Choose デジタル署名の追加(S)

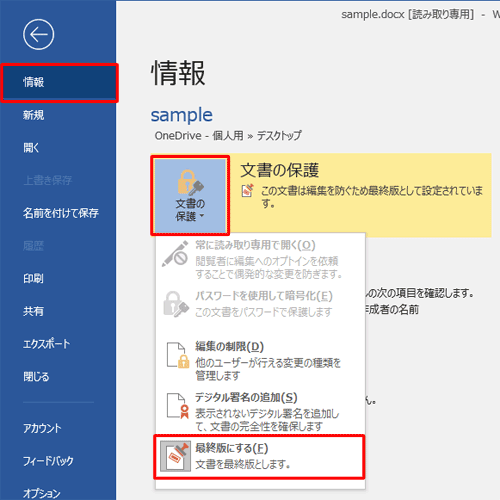click(x=260, y=411)
